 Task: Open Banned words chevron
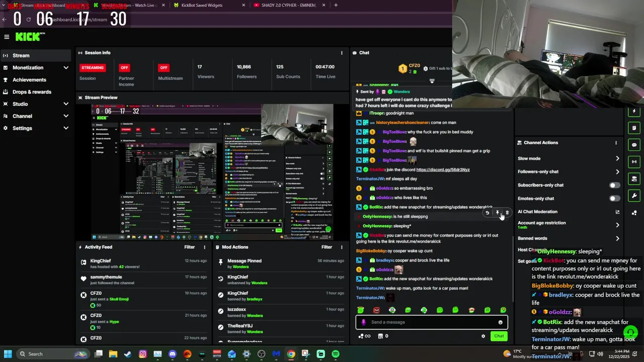pos(617,238)
